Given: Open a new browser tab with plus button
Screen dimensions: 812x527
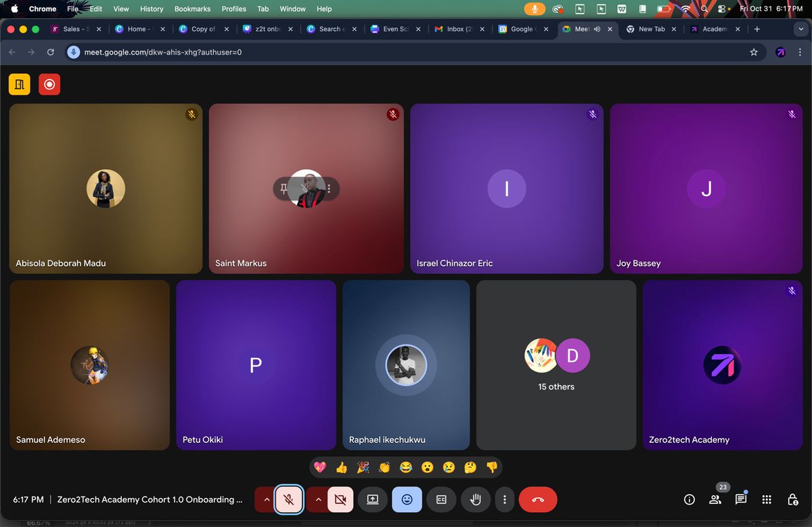Looking at the screenshot, I should coord(757,29).
